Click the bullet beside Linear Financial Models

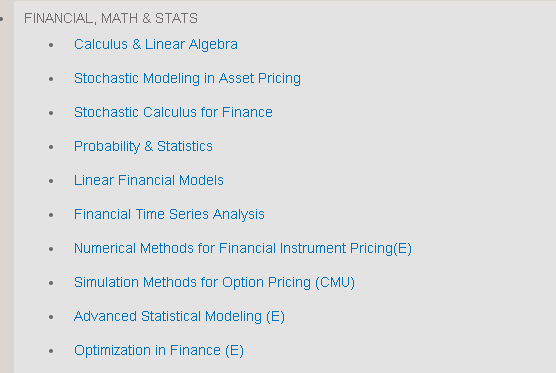coord(51,181)
